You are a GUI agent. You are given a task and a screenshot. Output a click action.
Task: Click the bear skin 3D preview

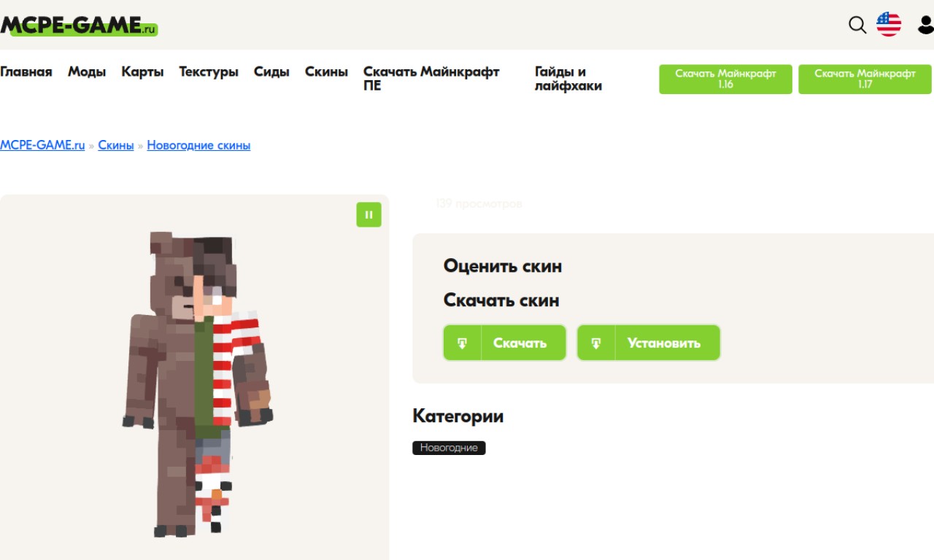pyautogui.click(x=197, y=384)
